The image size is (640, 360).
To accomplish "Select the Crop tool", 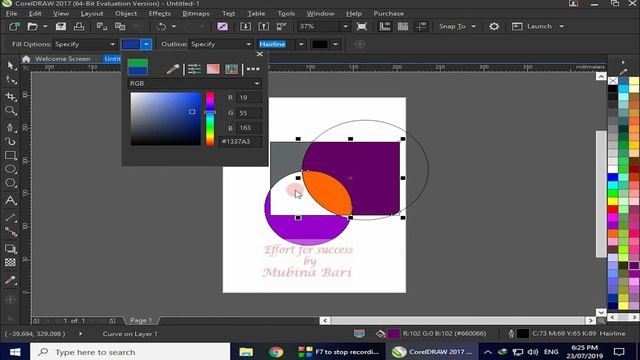I will tap(11, 96).
